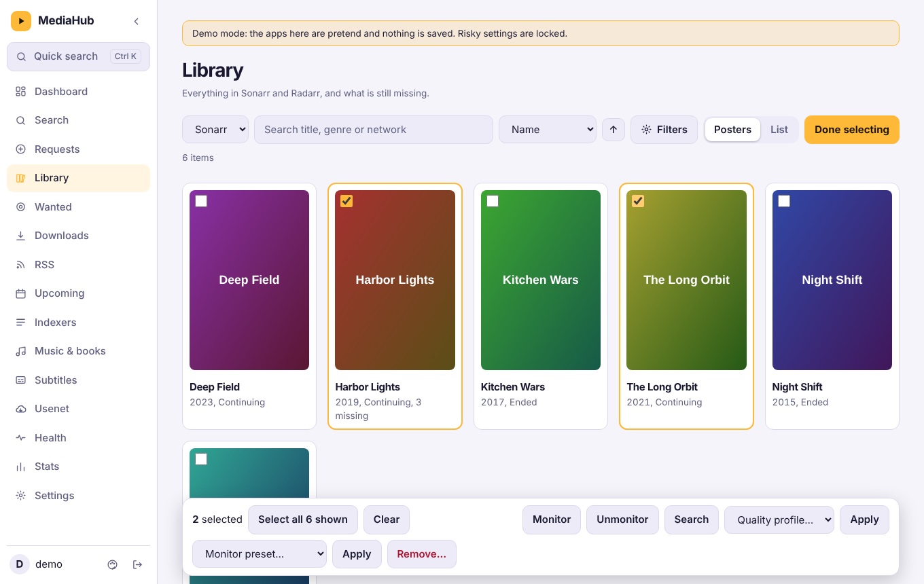Open Music & books section
This screenshot has height=584, width=924.
[78, 351]
